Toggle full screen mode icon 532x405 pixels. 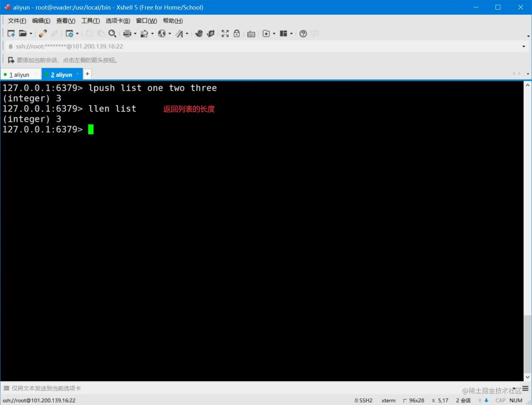(225, 34)
